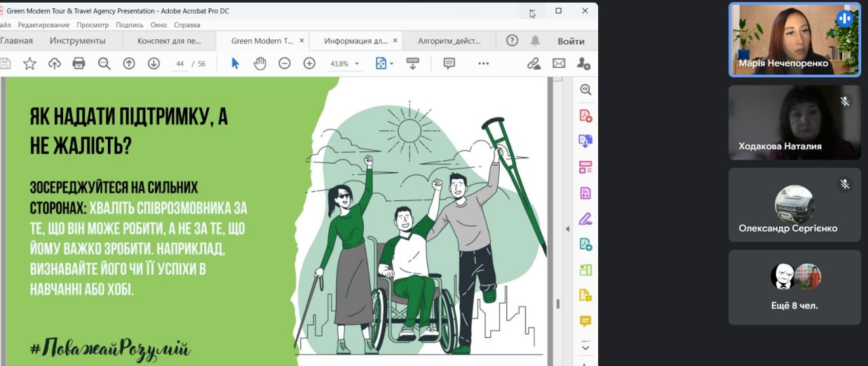Open Create PDF tool in right sidebar

(585, 115)
